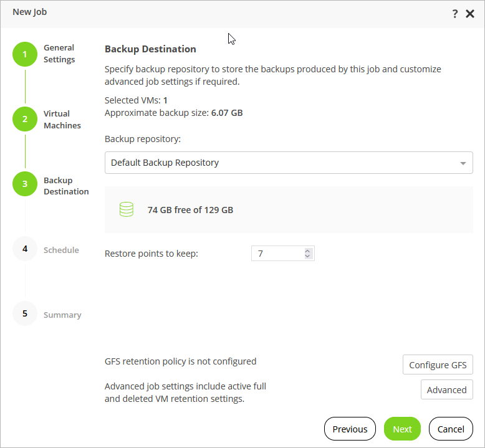Open the Schedule step

point(61,250)
